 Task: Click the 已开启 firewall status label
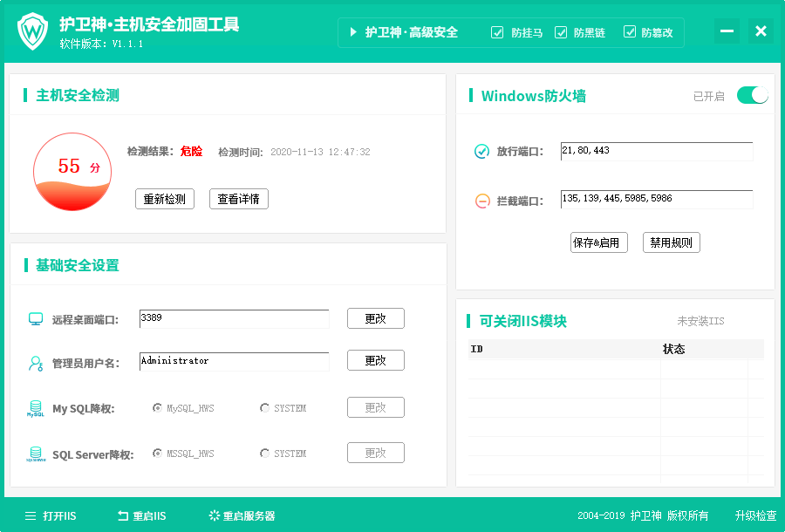pyautogui.click(x=709, y=96)
